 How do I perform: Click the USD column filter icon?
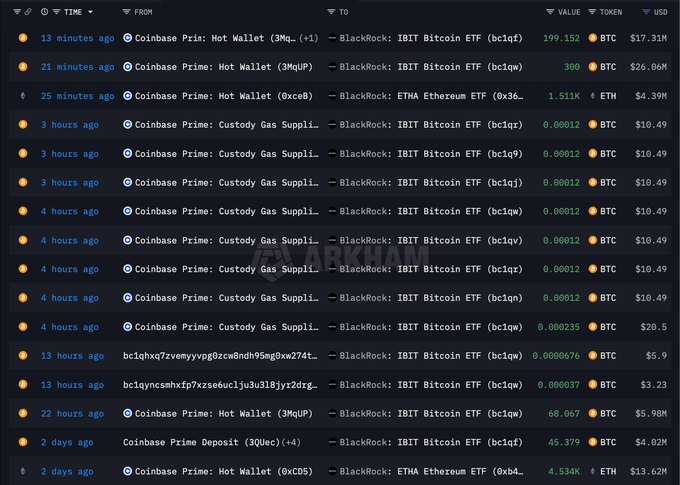(645, 12)
